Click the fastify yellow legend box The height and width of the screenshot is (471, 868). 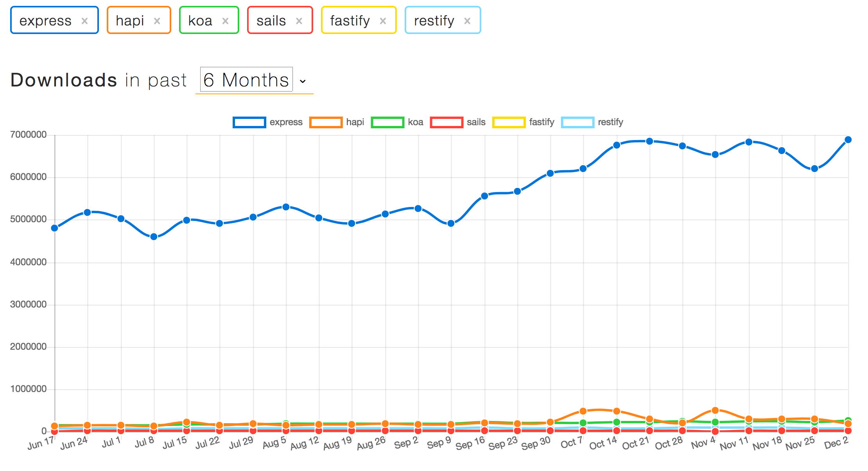tap(509, 122)
